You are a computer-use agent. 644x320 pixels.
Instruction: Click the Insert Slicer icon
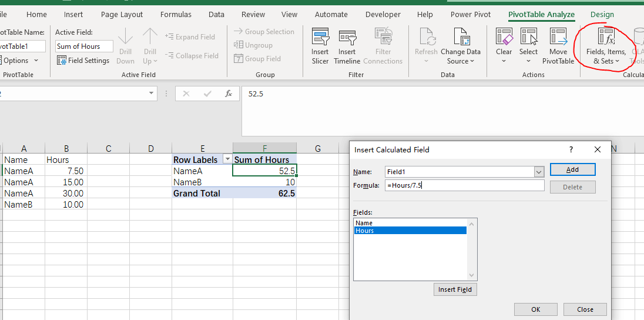[320, 36]
